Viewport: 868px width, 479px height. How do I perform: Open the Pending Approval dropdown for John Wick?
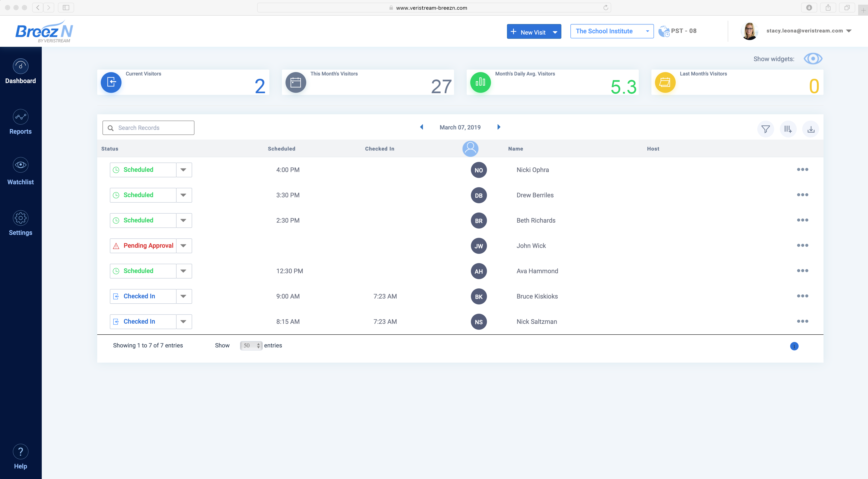(x=184, y=246)
